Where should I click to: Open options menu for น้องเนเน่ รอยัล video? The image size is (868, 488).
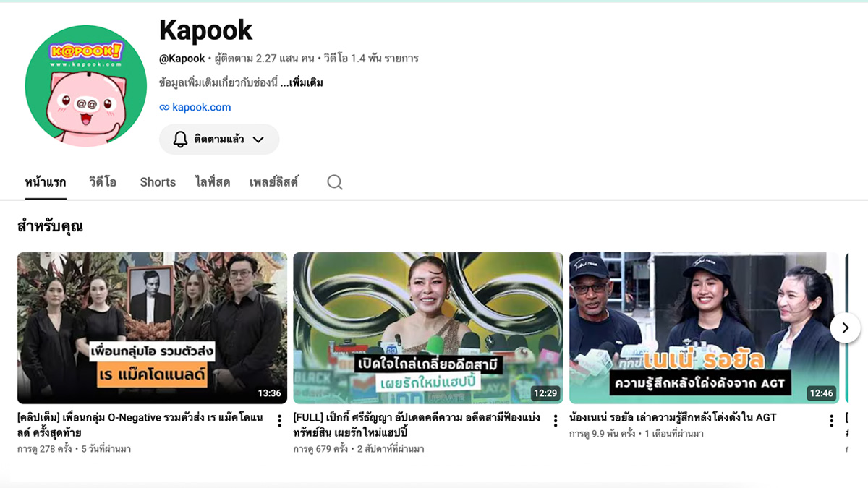(x=831, y=421)
